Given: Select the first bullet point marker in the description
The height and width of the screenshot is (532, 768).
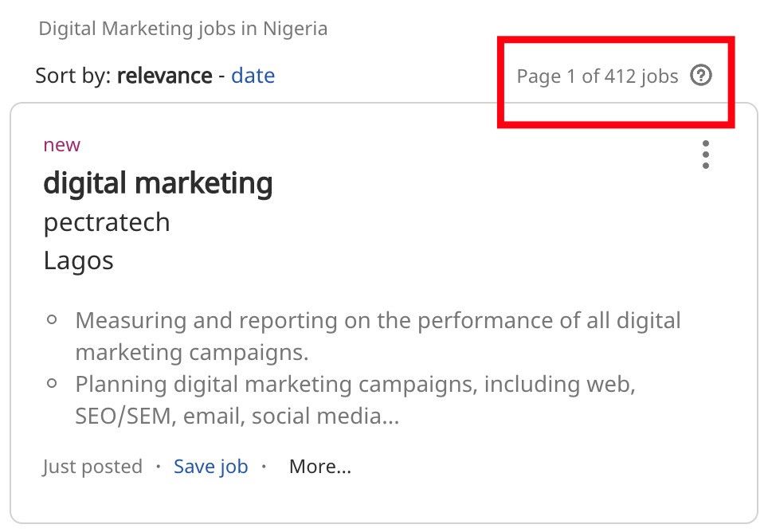Looking at the screenshot, I should tap(51, 319).
